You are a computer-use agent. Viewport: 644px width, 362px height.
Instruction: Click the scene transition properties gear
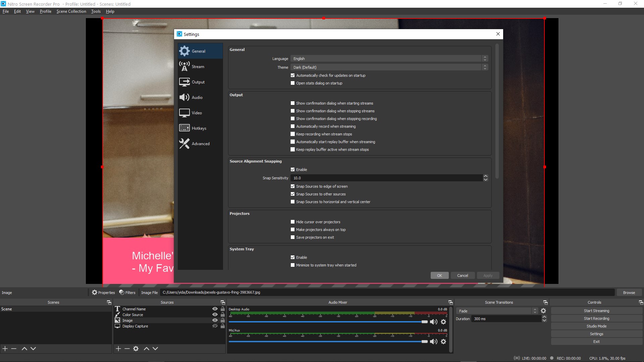point(543,311)
